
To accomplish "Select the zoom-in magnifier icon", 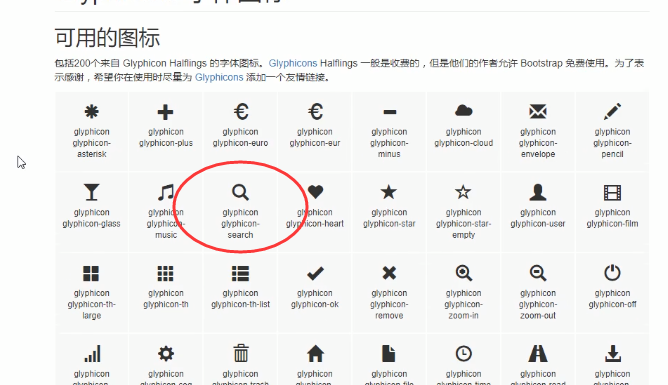I will click(x=464, y=273).
